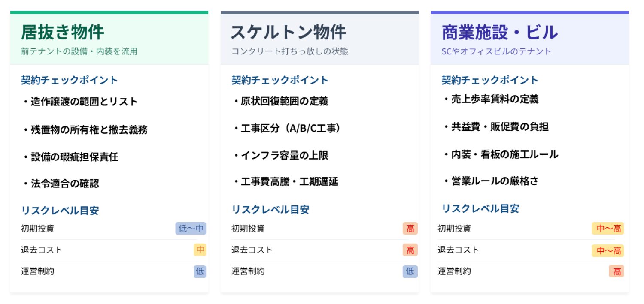Click スケルトン物件's 初期投資 高 badge

410,229
